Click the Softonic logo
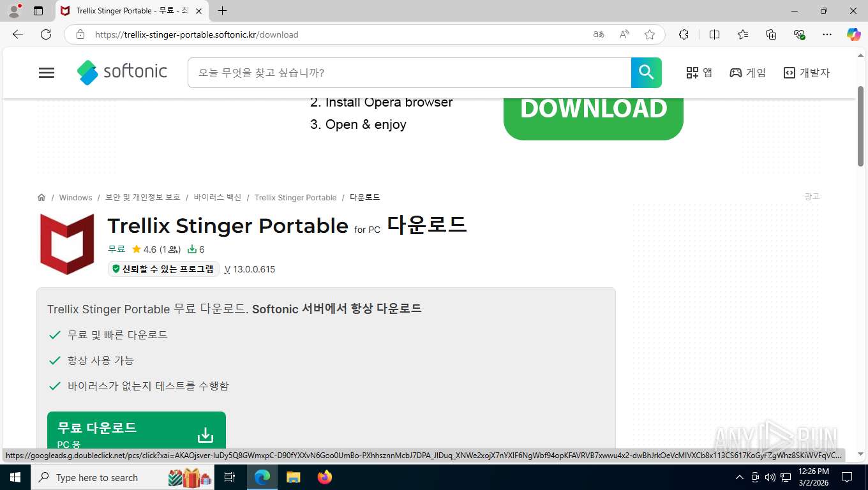868x490 pixels. 122,72
